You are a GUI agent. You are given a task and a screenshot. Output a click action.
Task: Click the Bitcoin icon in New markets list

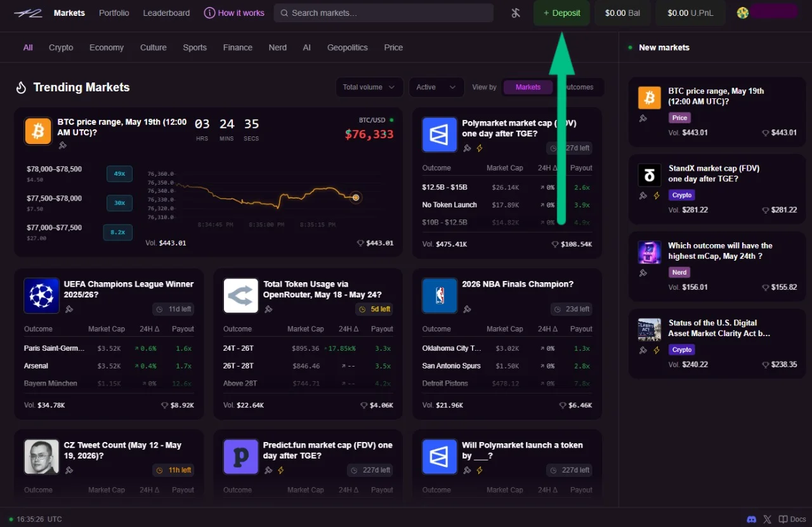pos(649,98)
